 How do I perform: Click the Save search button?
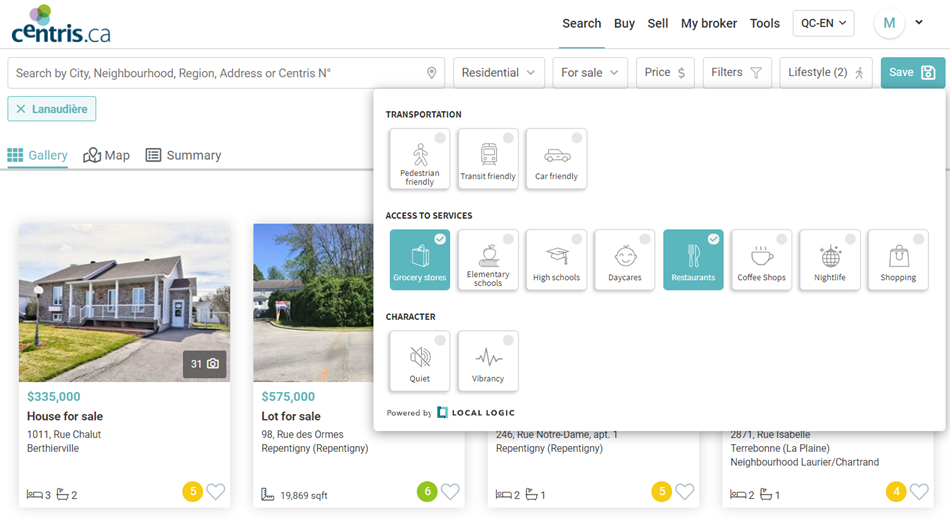click(912, 73)
